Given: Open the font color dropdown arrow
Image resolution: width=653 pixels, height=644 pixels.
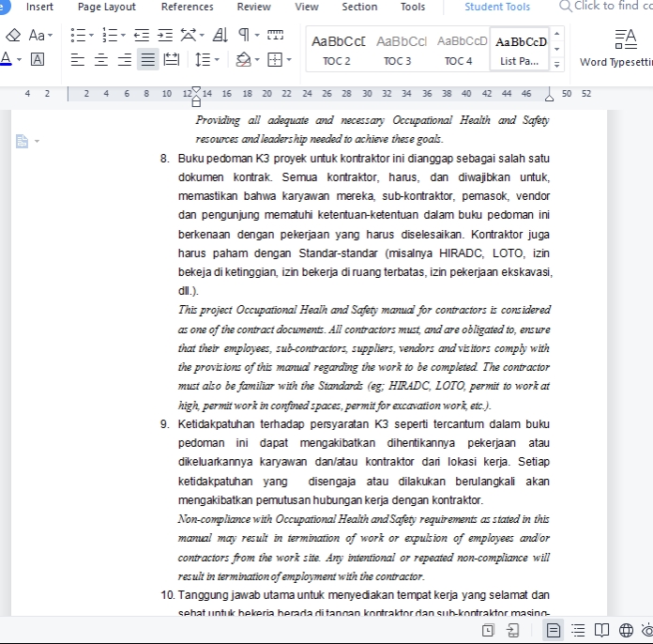Looking at the screenshot, I should point(19,59).
